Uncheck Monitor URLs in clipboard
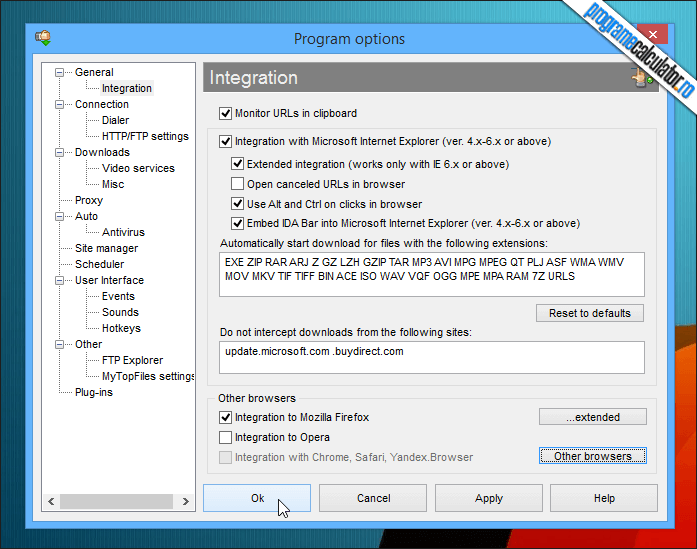697x549 pixels. (225, 113)
